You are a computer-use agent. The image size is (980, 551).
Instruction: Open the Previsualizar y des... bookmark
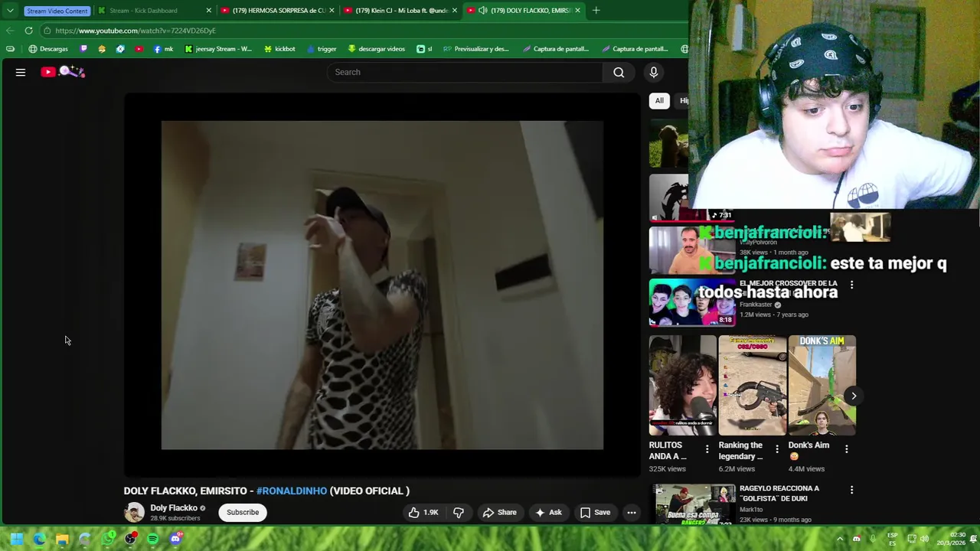pos(475,49)
